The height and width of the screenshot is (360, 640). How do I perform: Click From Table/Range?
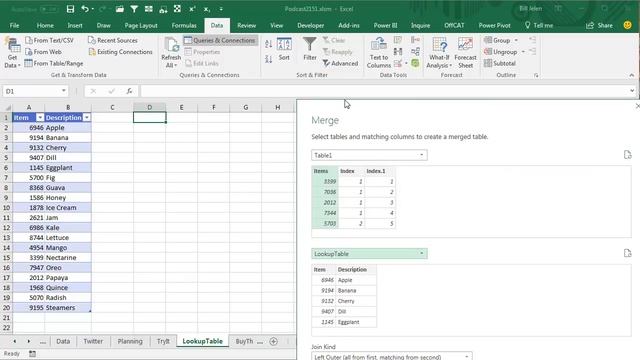[54, 63]
